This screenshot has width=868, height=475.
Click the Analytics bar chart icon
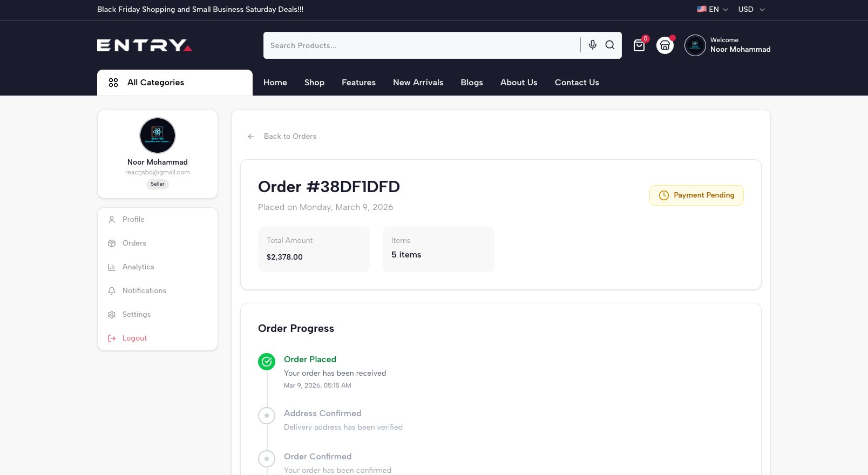coord(112,267)
